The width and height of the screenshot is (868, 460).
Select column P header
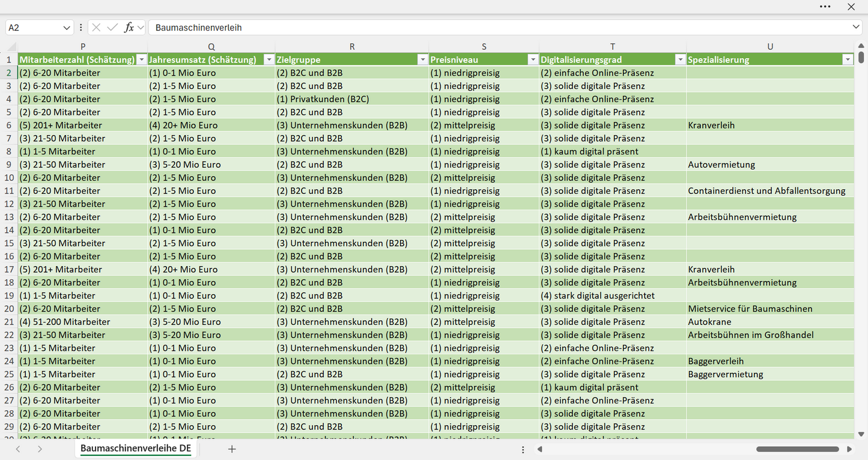tap(83, 46)
